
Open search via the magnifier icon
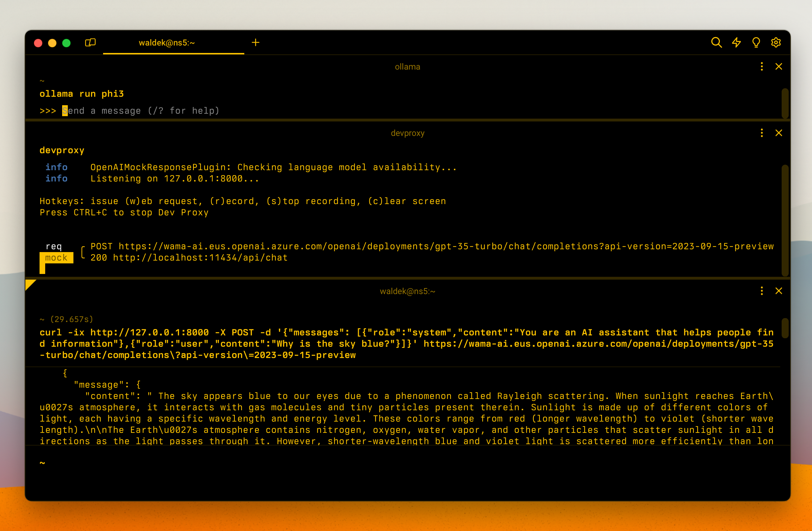point(716,42)
